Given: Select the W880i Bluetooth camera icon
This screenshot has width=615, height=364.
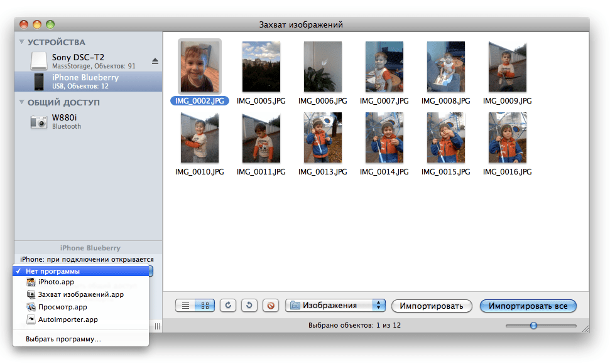Looking at the screenshot, I should click(x=39, y=122).
